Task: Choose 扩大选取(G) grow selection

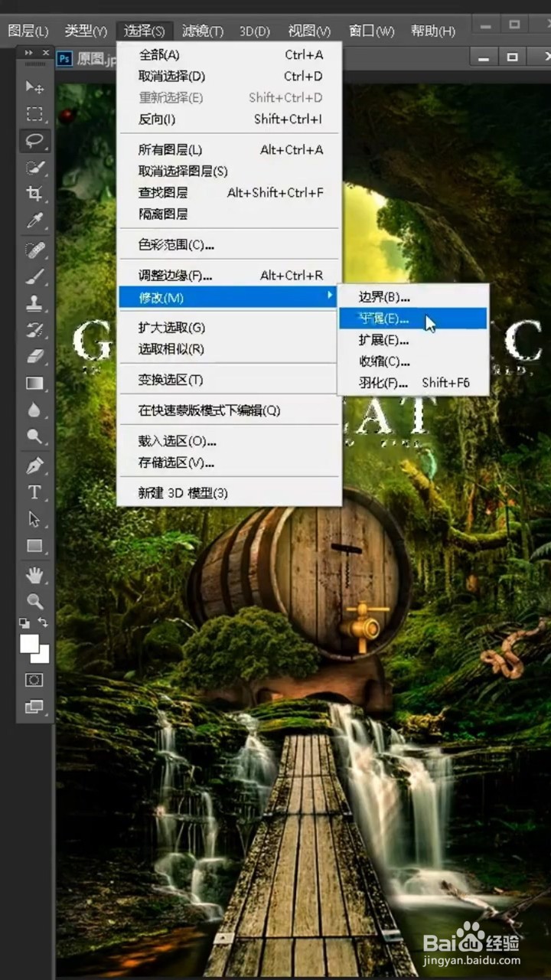Action: [230, 328]
